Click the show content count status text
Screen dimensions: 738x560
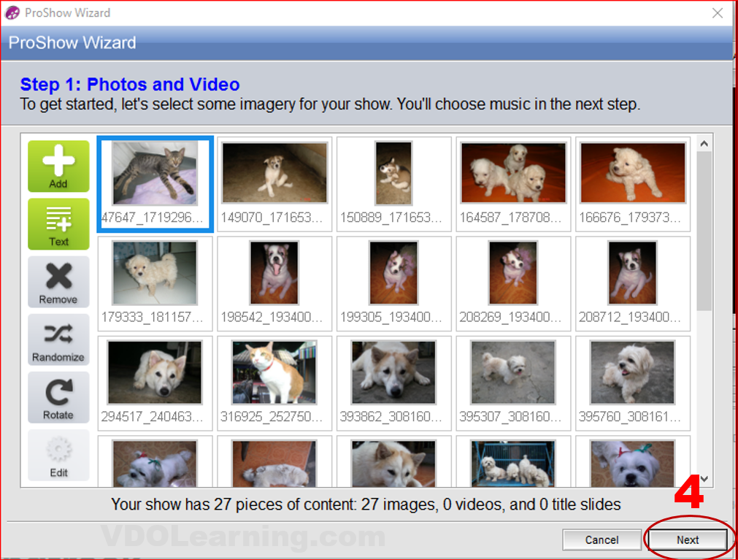tap(366, 505)
